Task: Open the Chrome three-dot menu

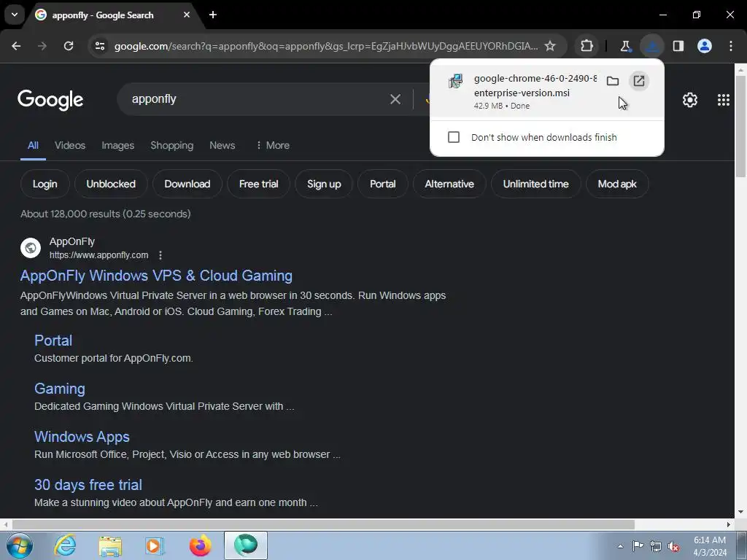Action: [x=731, y=46]
